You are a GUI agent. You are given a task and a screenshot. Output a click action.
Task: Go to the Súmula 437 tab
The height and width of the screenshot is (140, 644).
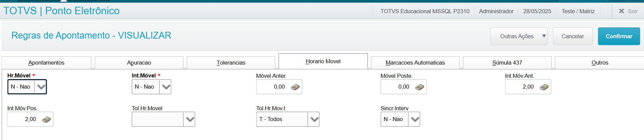507,63
